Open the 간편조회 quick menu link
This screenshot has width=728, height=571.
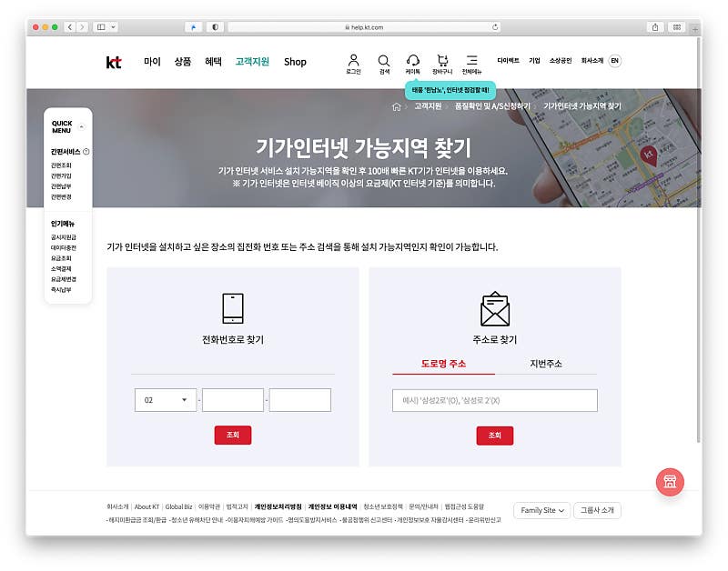click(x=61, y=165)
